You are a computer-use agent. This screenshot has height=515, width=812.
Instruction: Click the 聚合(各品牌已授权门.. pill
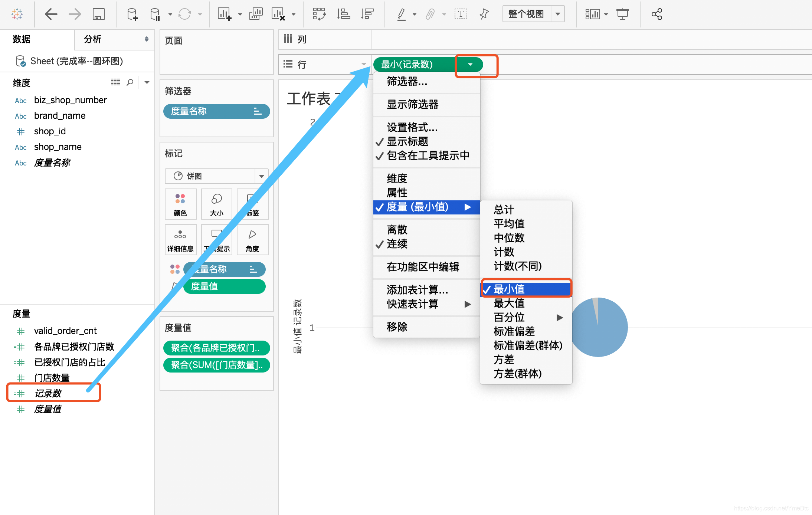point(216,348)
